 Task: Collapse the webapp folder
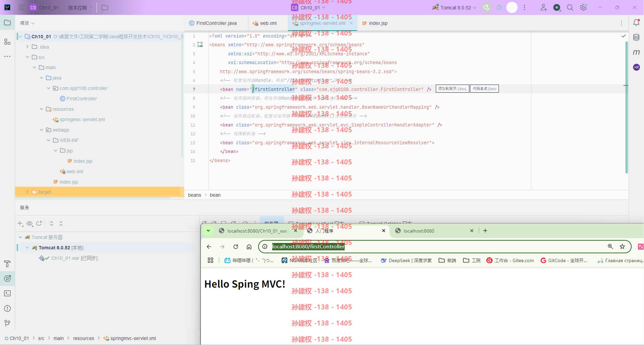tap(42, 130)
